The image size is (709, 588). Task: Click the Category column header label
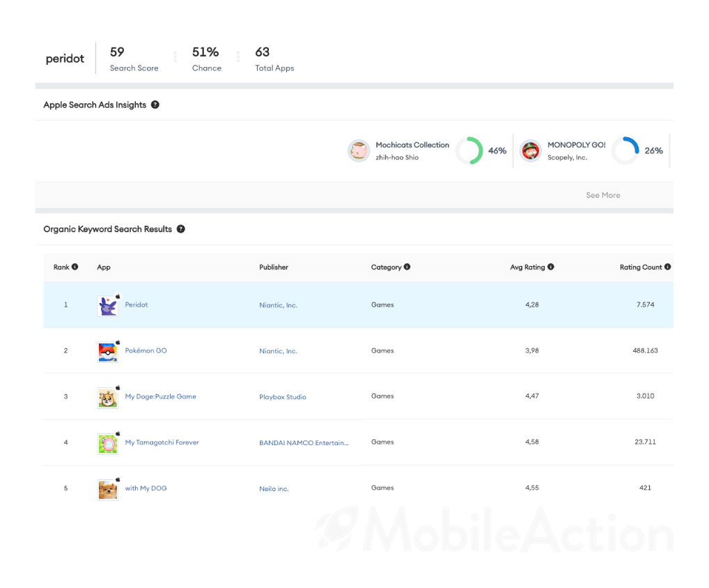pyautogui.click(x=386, y=267)
